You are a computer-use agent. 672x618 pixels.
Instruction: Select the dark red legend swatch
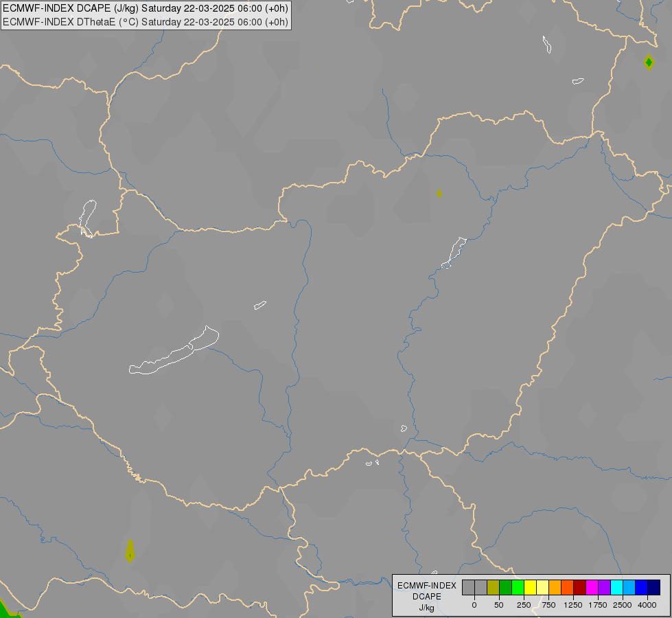pyautogui.click(x=580, y=588)
